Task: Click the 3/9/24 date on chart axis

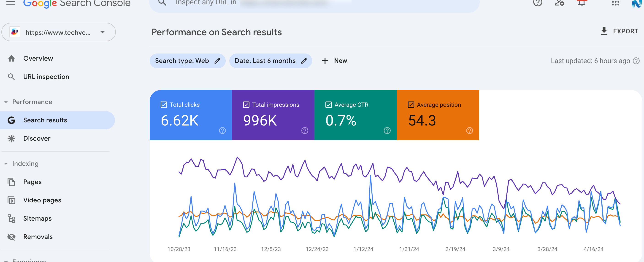Action: point(501,249)
